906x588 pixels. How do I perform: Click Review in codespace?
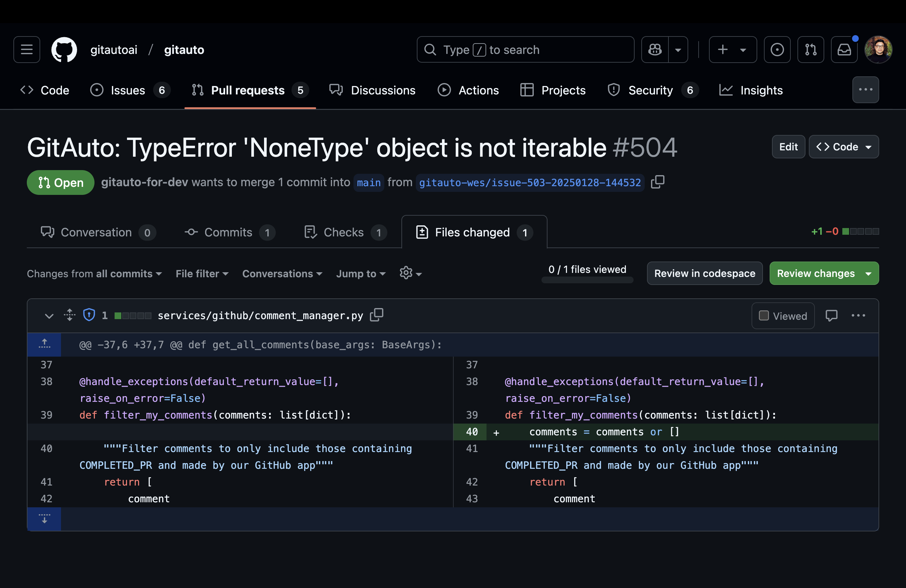coord(705,274)
